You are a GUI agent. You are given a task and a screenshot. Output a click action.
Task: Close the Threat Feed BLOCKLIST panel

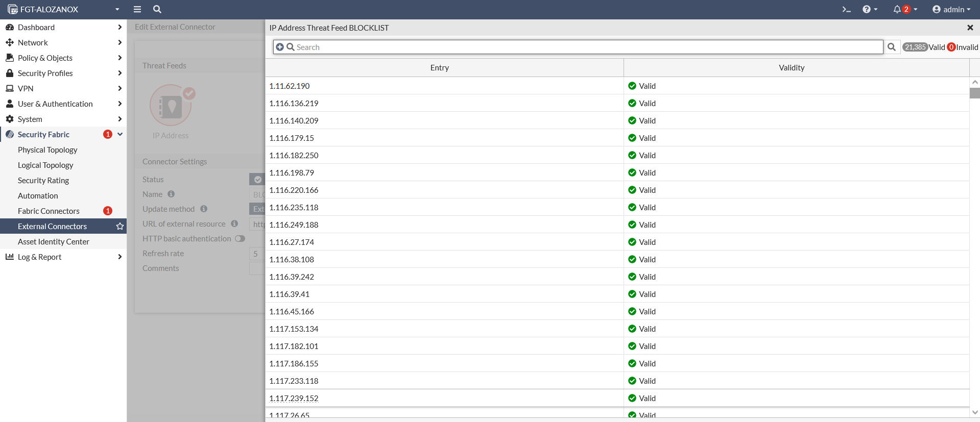970,28
